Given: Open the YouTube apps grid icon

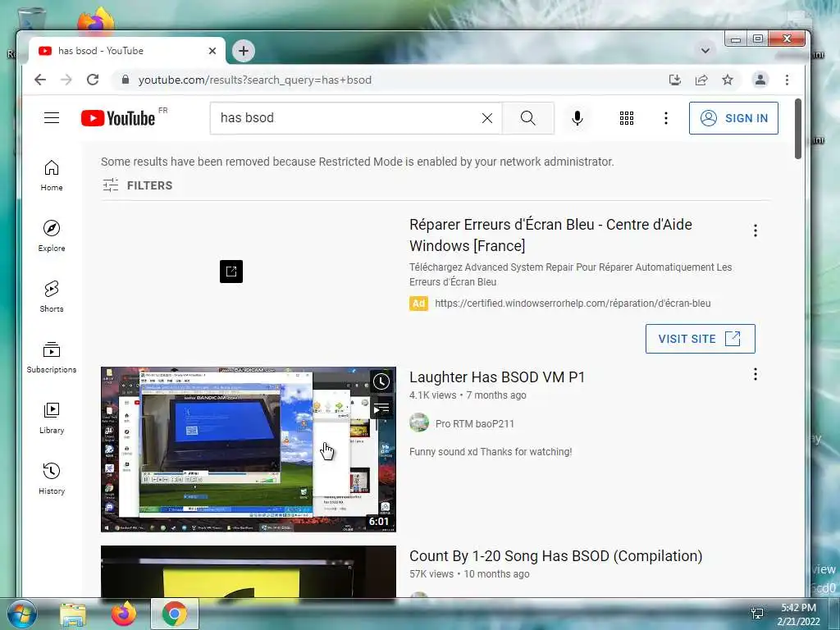Looking at the screenshot, I should 627,118.
